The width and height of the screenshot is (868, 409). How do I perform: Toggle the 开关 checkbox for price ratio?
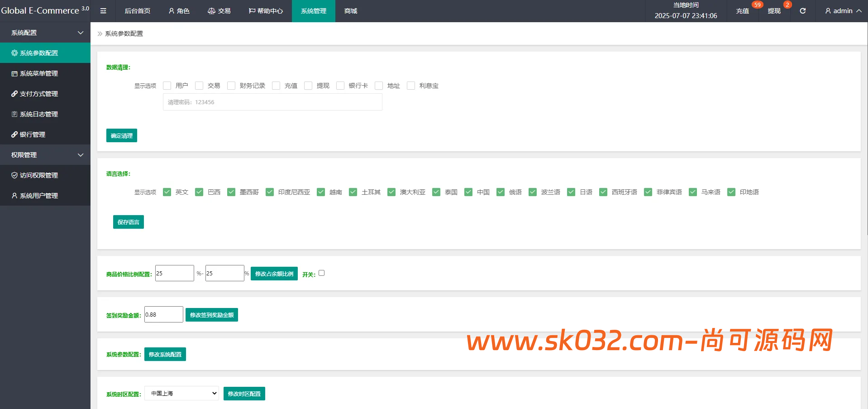pos(321,273)
